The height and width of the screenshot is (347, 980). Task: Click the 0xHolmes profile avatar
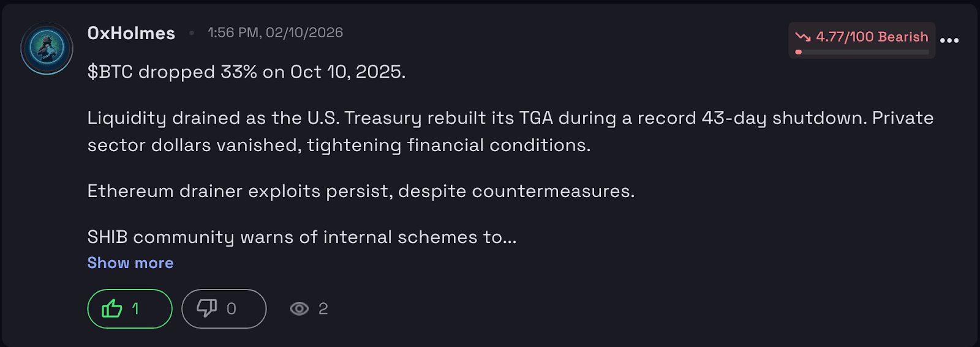[x=47, y=48]
